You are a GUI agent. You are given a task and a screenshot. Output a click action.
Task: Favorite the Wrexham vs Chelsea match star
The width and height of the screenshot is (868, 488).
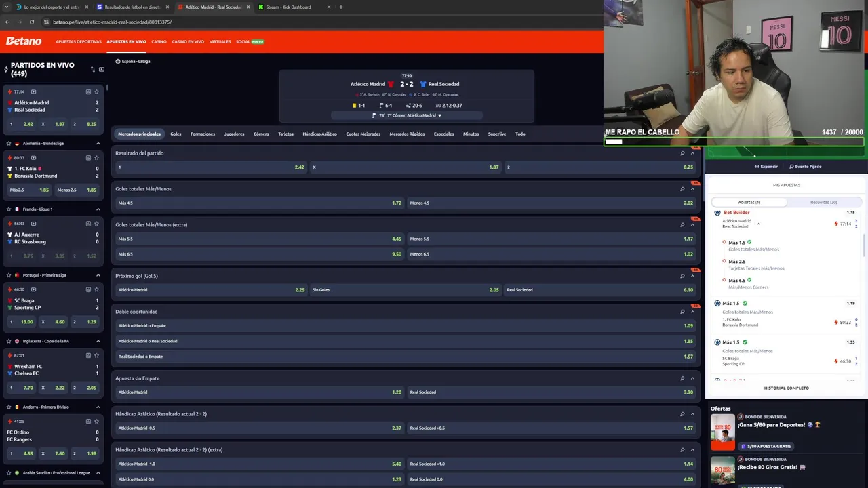click(97, 355)
